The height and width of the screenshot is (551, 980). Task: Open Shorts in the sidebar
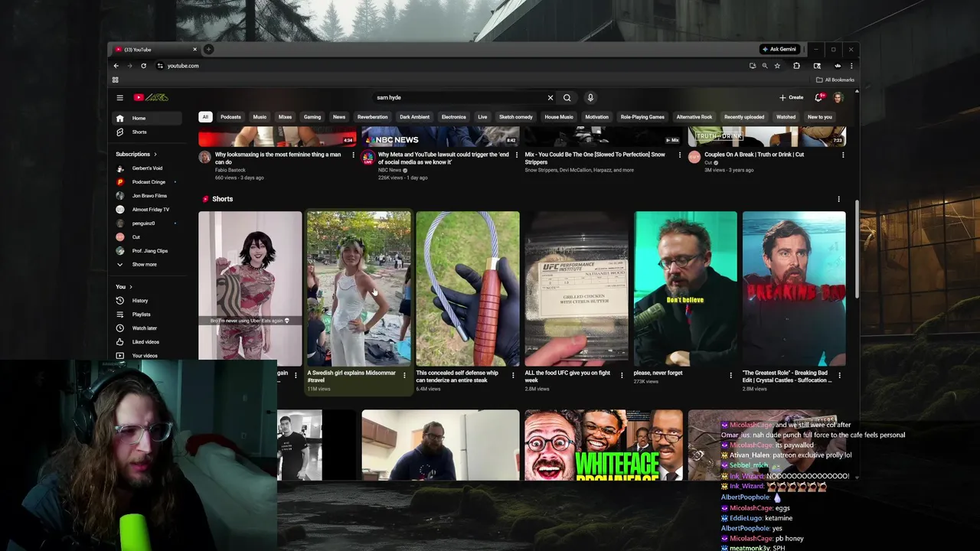pos(146,132)
